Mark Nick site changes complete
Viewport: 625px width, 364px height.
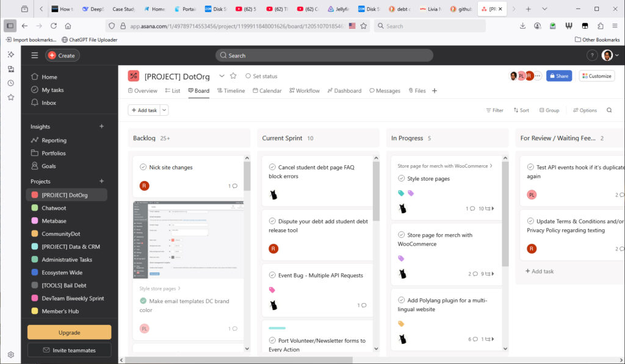pos(143,167)
